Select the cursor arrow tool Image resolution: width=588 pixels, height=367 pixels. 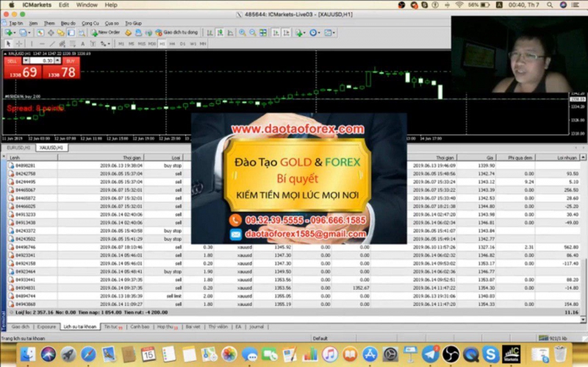point(9,44)
